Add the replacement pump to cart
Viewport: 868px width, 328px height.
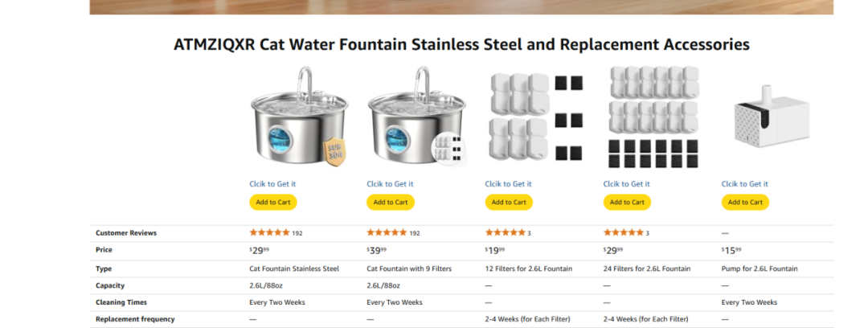point(745,202)
